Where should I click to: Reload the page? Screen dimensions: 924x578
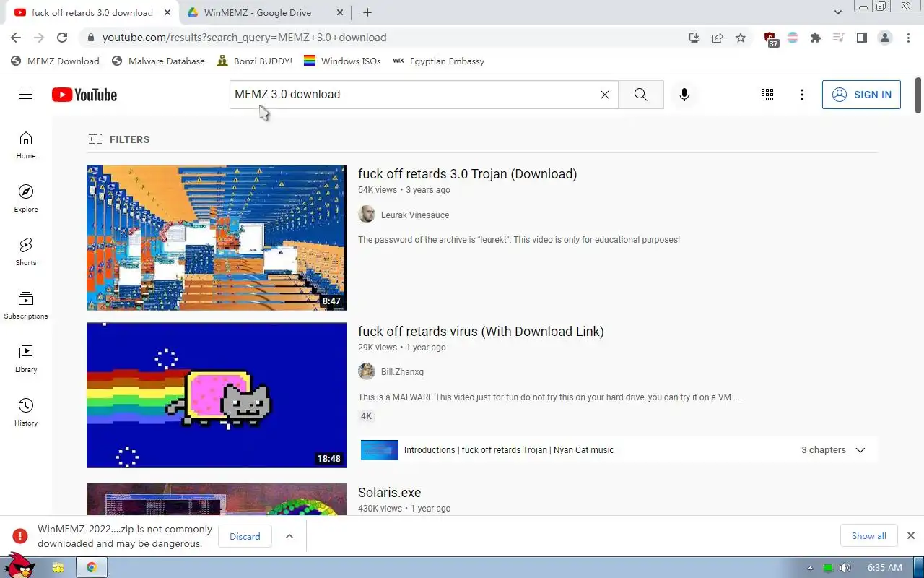click(x=62, y=38)
